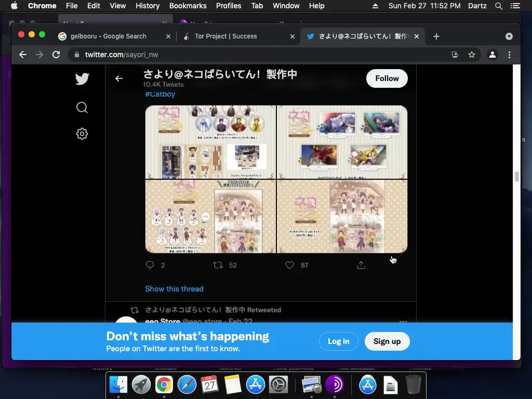Open the Apple menu

tap(14, 6)
